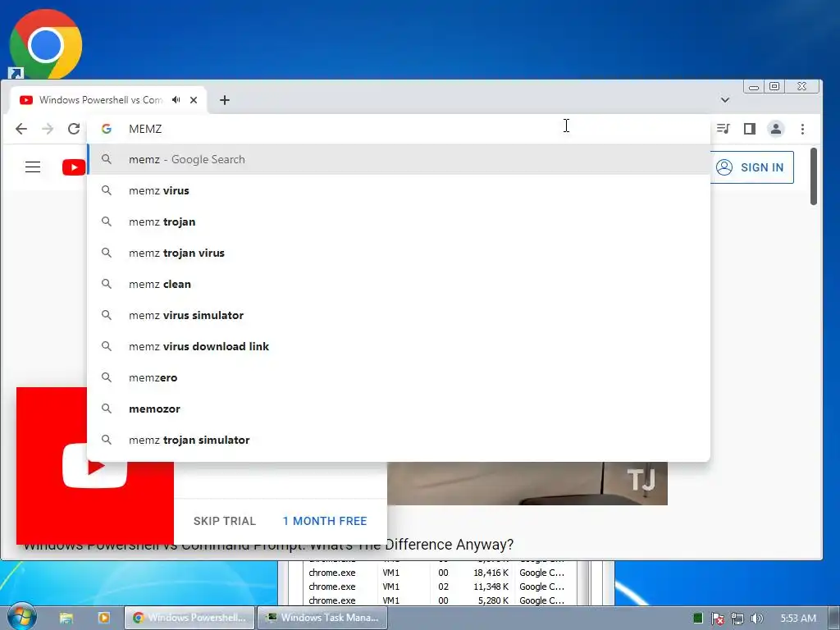Select the 'memzero' suggestion
The height and width of the screenshot is (630, 840).
pyautogui.click(x=399, y=377)
